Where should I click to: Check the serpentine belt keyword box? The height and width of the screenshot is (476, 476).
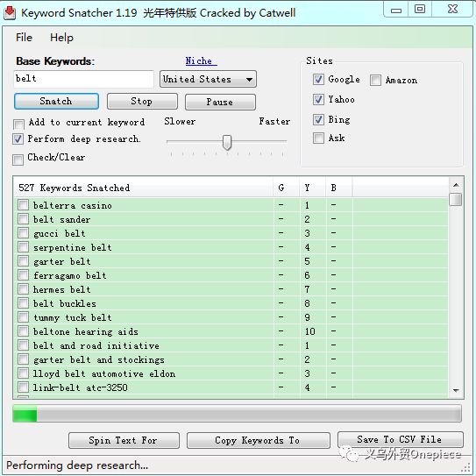point(23,247)
